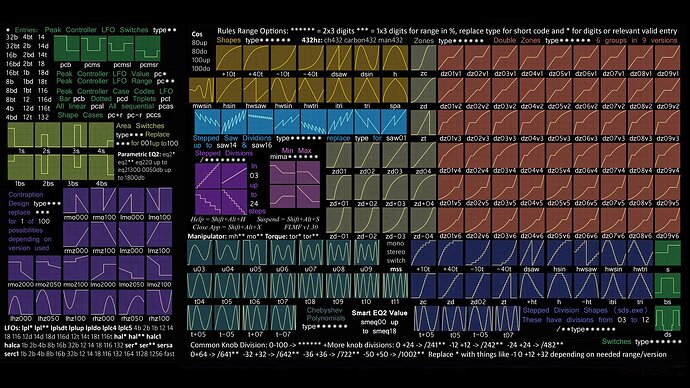Select the dz01v6 red zone tile
The width and height of the screenshot is (690, 388).
click(x=451, y=220)
